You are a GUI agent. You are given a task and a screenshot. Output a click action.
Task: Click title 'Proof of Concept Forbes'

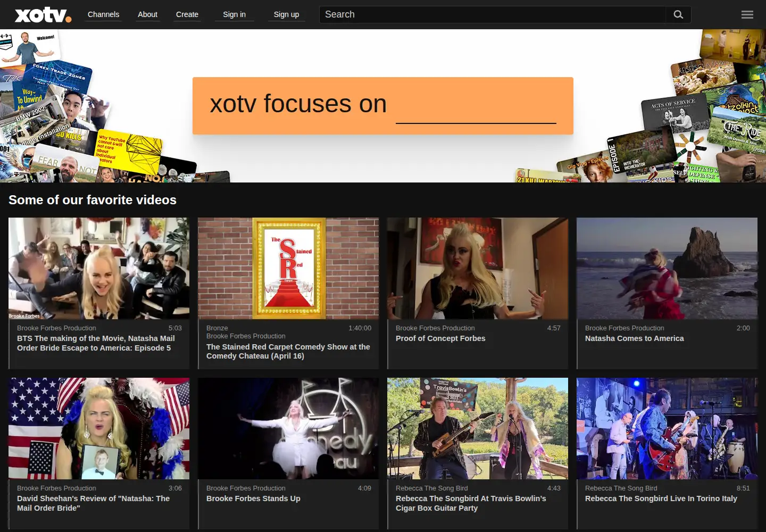tap(440, 338)
